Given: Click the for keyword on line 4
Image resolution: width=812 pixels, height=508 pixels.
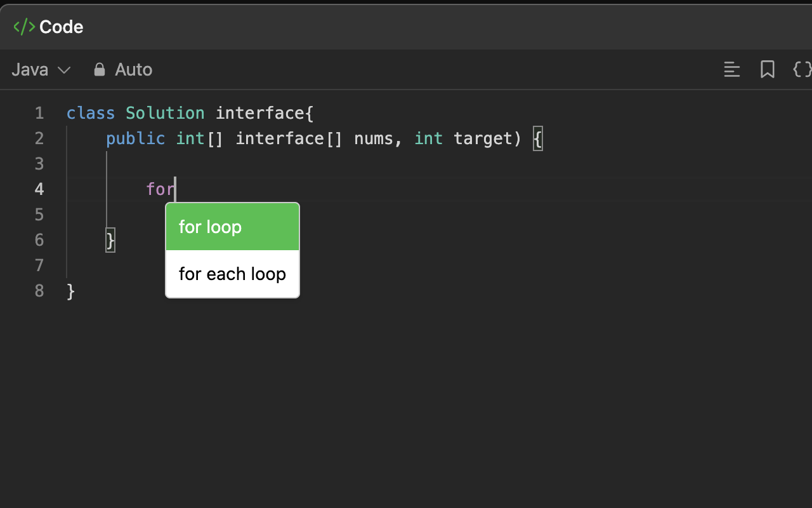Looking at the screenshot, I should point(160,189).
